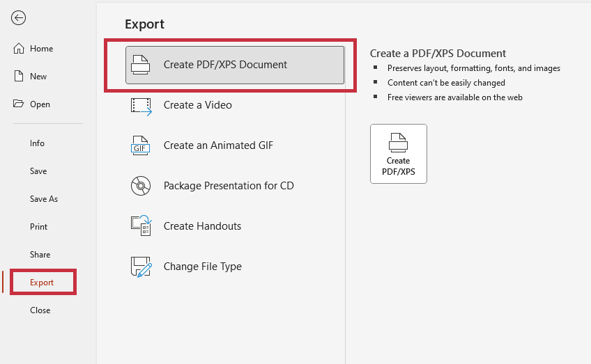This screenshot has height=364, width=591.
Task: Click the back arrow icon
Action: pos(18,18)
